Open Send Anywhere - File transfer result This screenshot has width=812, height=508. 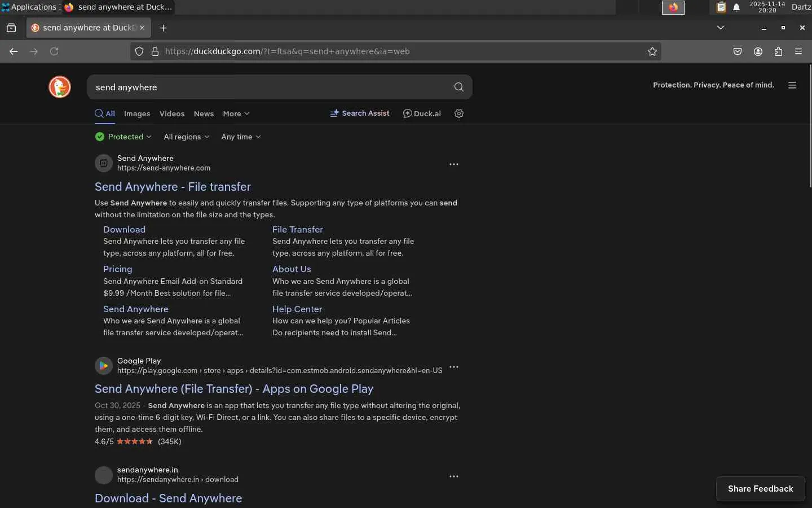tap(173, 187)
